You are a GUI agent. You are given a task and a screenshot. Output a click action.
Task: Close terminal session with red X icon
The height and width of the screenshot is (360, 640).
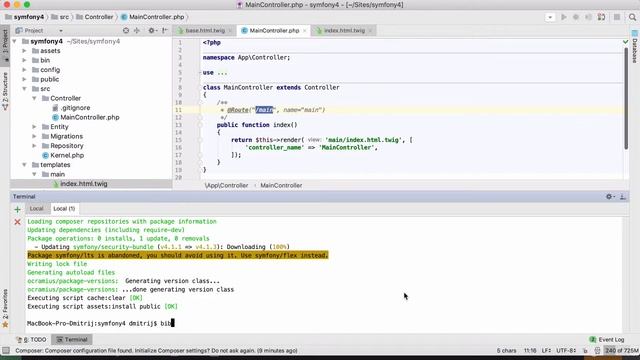click(x=17, y=222)
